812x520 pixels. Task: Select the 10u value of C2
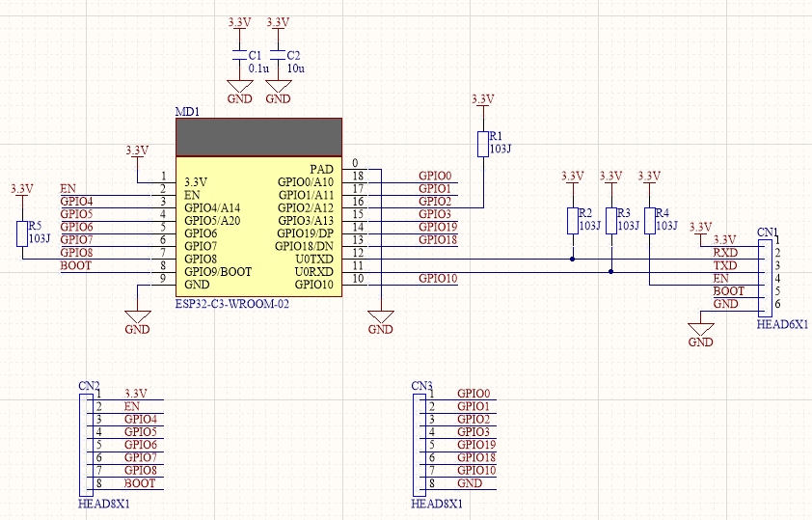pos(296,68)
